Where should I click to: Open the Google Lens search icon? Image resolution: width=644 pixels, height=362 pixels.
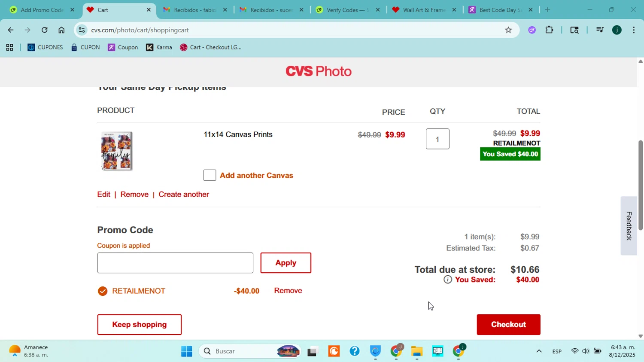(x=574, y=30)
